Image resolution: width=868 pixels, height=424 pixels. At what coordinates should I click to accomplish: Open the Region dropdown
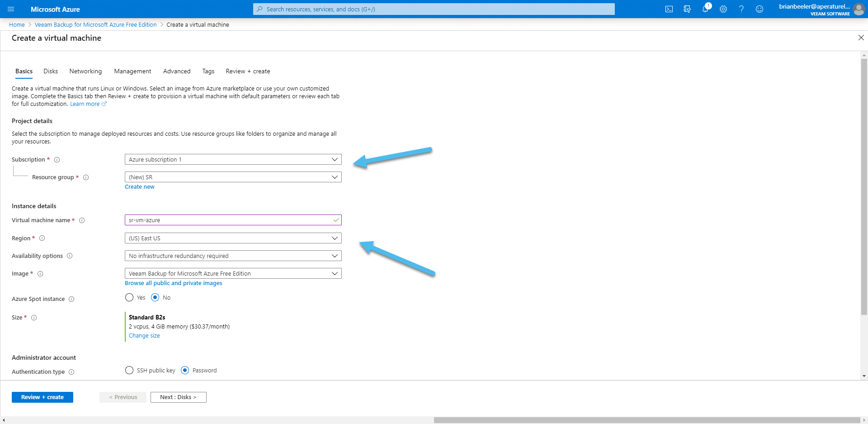pos(233,238)
